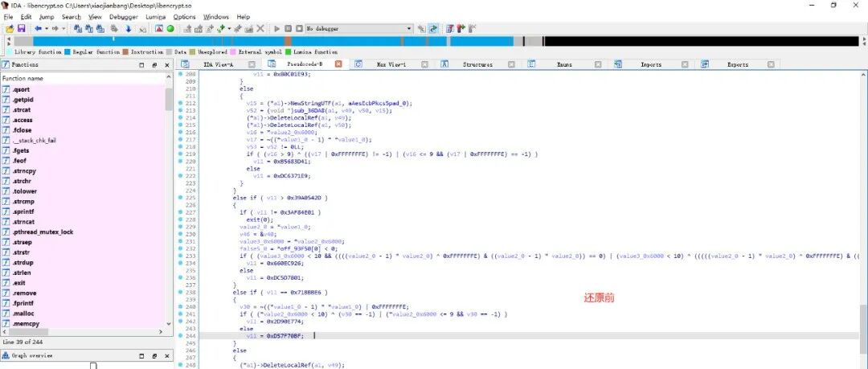Open the Lumina menu

[156, 17]
